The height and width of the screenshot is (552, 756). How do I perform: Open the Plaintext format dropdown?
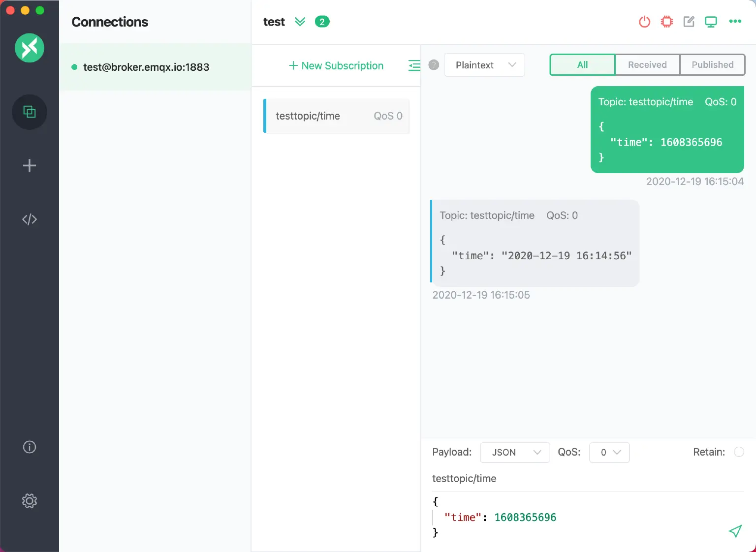click(x=484, y=65)
